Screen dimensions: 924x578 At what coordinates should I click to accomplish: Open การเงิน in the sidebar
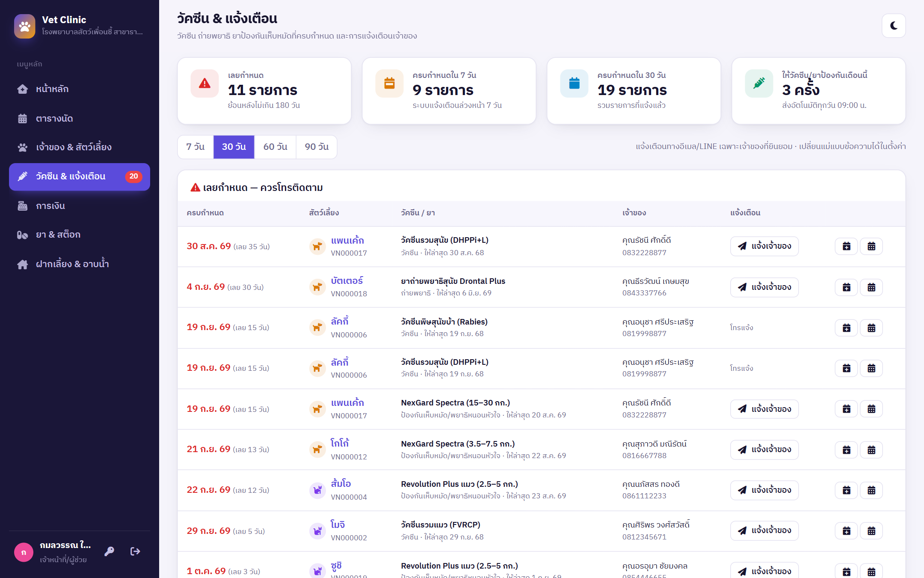[x=80, y=206]
